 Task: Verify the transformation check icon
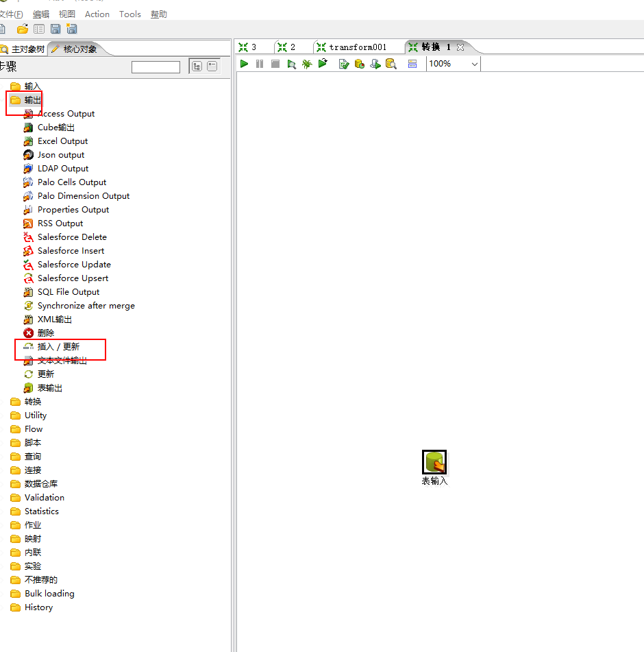(344, 64)
